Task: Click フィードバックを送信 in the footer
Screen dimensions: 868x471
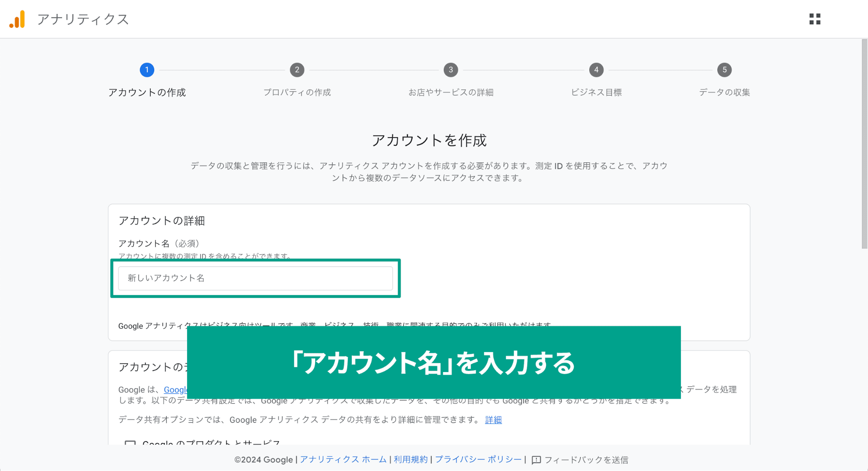Action: [x=586, y=460]
